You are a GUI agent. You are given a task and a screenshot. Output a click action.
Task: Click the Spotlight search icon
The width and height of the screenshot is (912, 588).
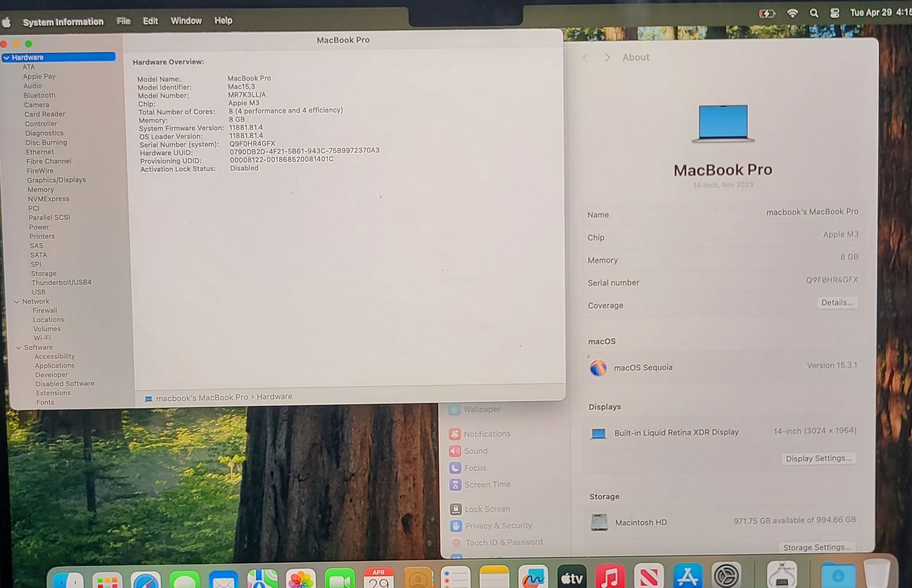tap(813, 14)
